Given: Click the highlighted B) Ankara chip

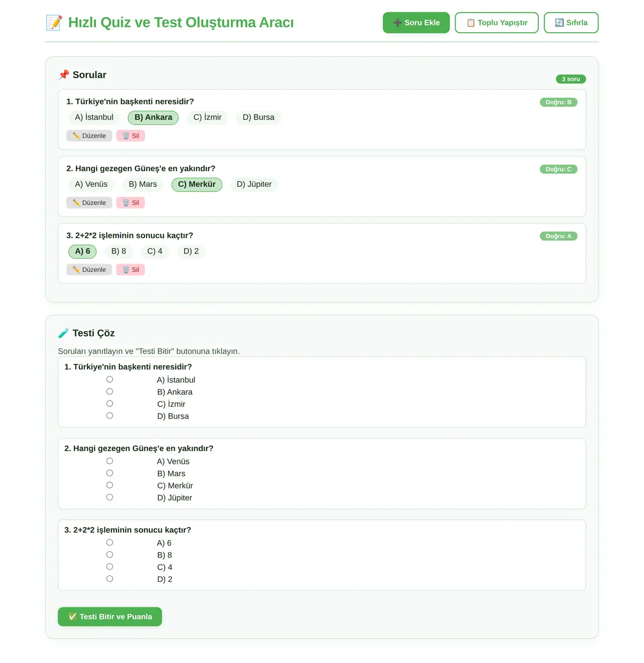Looking at the screenshot, I should tap(153, 118).
